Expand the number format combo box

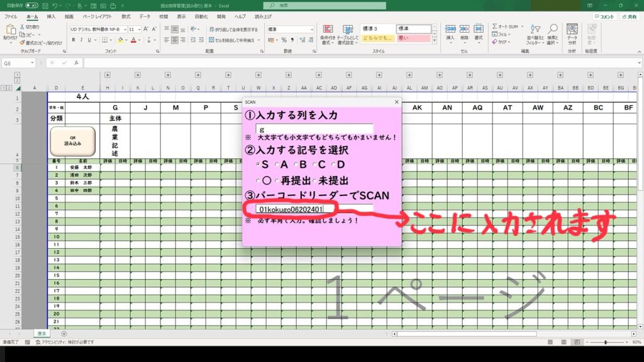tap(311, 29)
